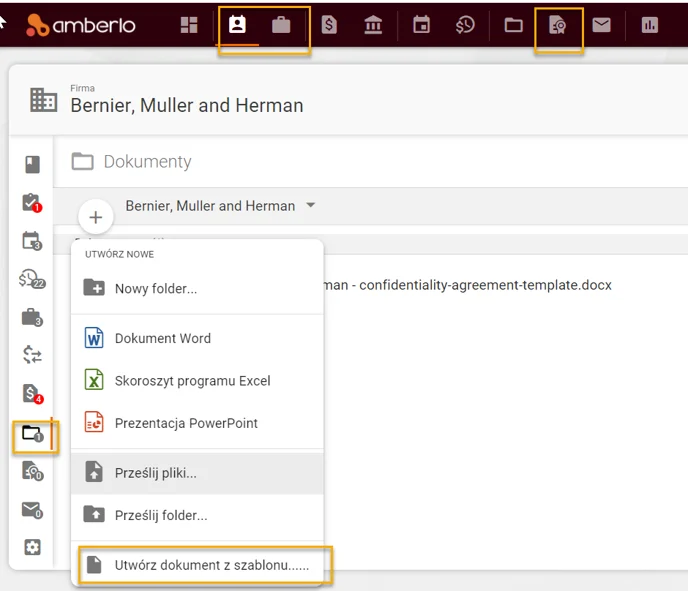Open sidebar certificate document icon with badge 0
This screenshot has height=591, width=688.
point(32,471)
